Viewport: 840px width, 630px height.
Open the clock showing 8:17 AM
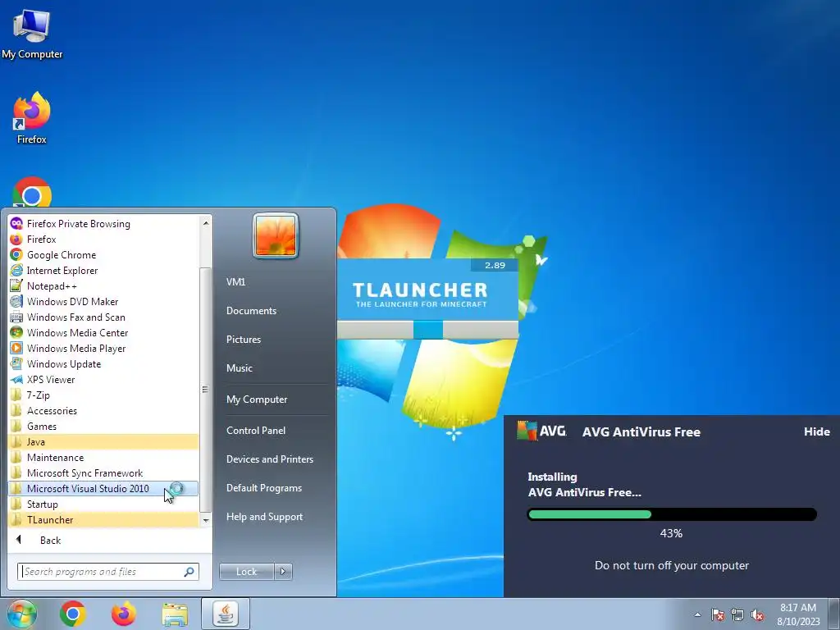tap(798, 614)
